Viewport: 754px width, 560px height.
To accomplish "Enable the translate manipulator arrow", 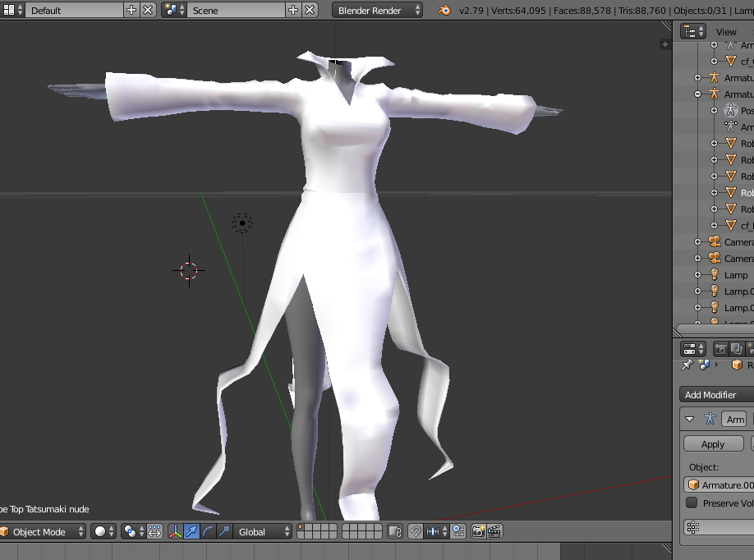I will pyautogui.click(x=191, y=531).
